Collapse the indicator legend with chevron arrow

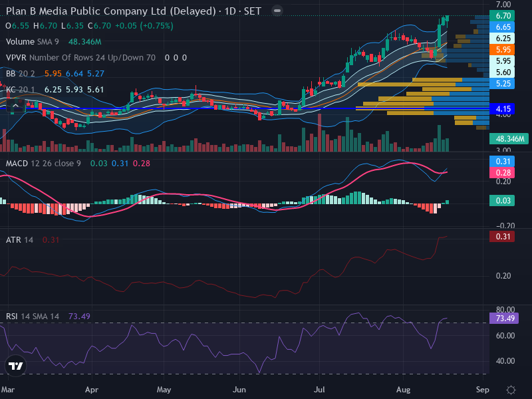(15, 106)
